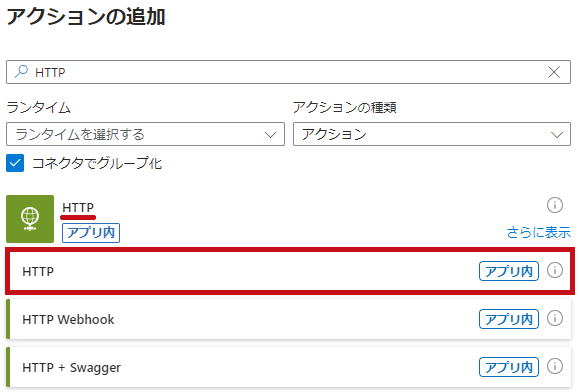Viewport: 579px width, 392px height.
Task: Toggle コネクタでグループ化 checkbox
Action: 15,163
